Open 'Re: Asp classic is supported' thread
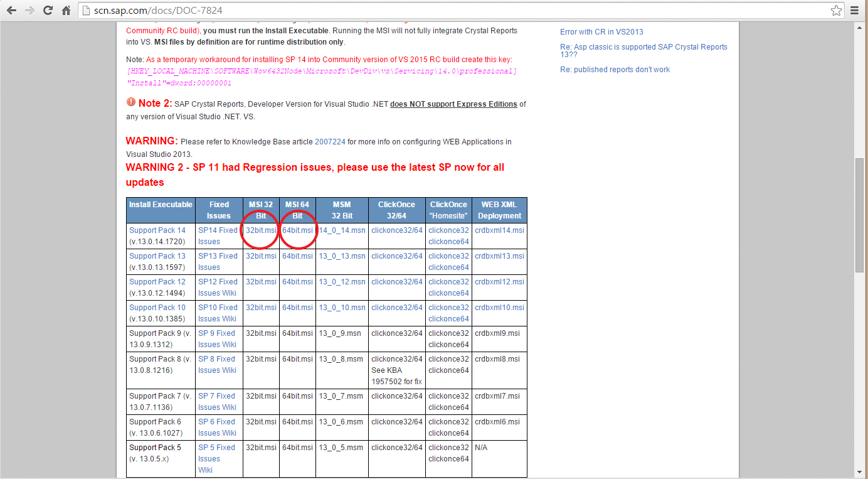The image size is (868, 479). 643,50
